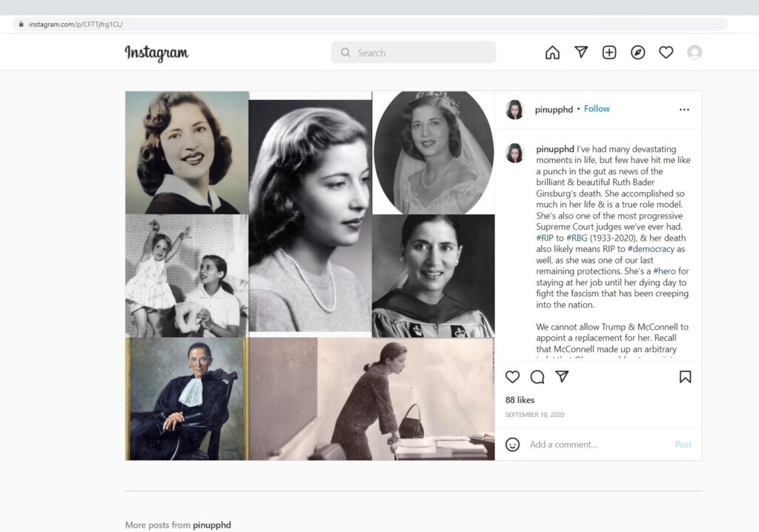Open comments via the speech bubble icon
The height and width of the screenshot is (532, 759).
pos(537,376)
